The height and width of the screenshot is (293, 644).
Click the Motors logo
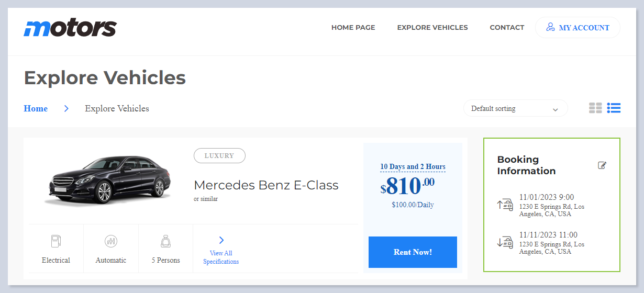[x=70, y=28]
